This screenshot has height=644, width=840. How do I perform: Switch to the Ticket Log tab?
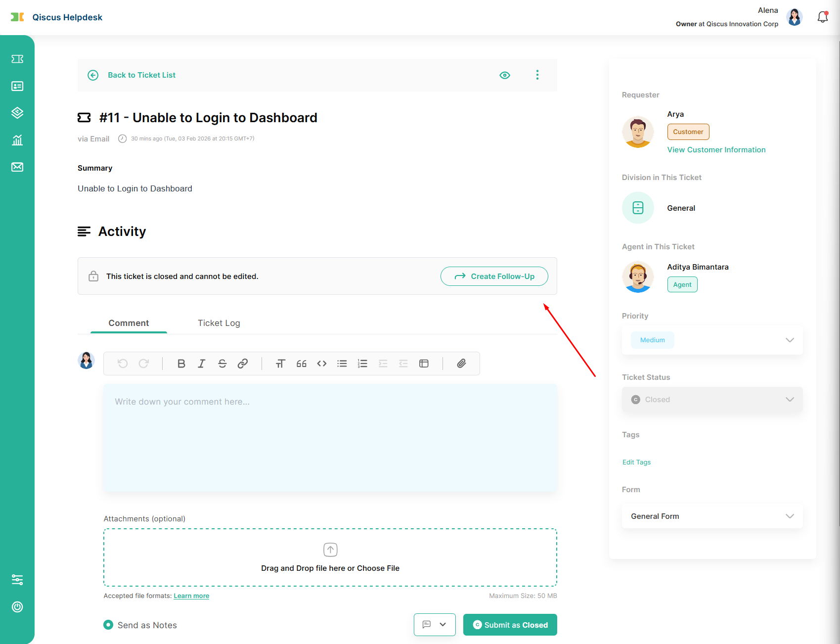(219, 323)
